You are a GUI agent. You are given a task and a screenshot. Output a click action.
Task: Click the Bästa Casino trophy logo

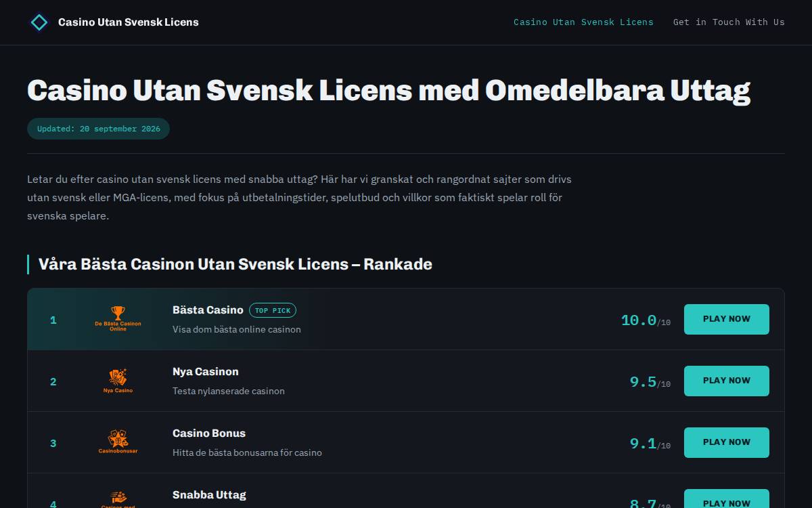pyautogui.click(x=118, y=318)
